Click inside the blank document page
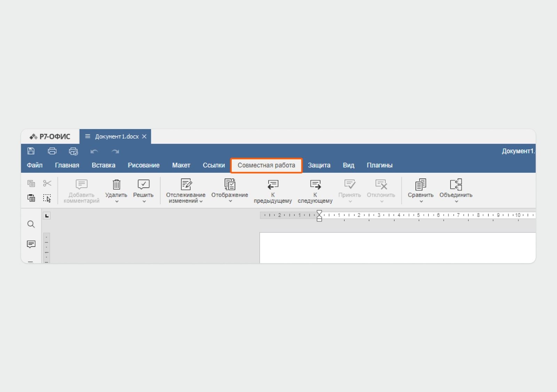Viewport: 557px width, 392px height. click(398, 248)
